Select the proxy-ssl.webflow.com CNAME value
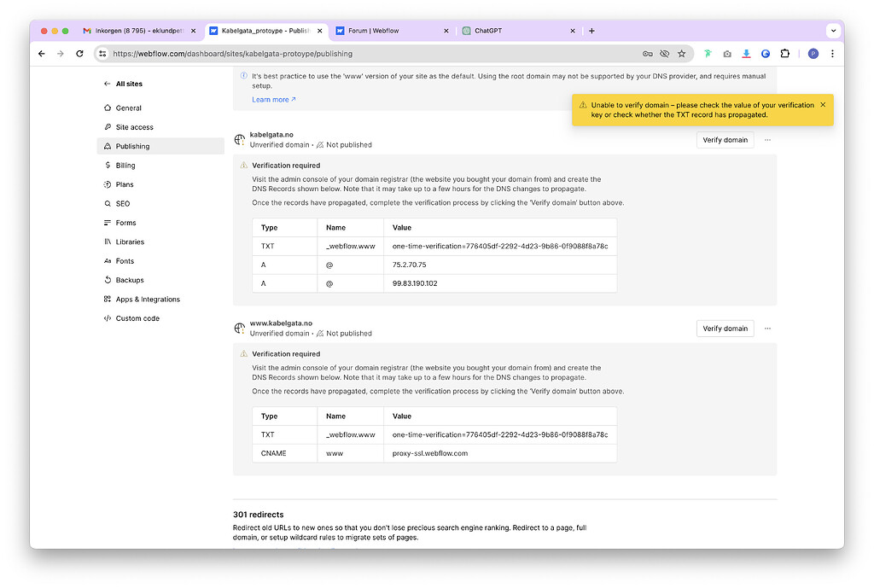This screenshot has width=874, height=588. click(430, 453)
